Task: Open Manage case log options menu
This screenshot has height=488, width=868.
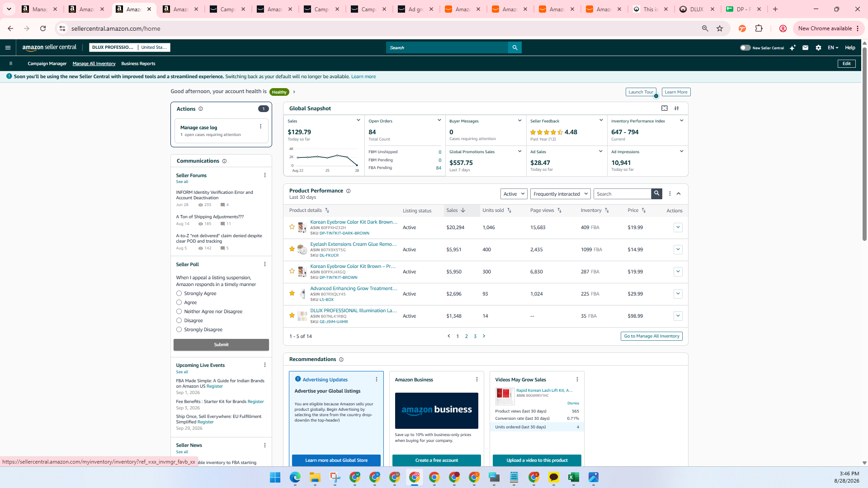Action: pos(260,127)
